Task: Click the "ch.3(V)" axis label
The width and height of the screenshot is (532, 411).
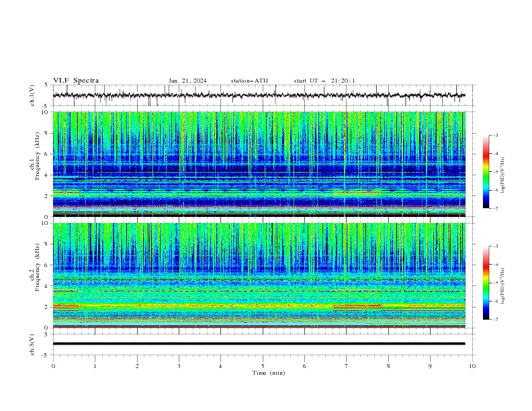Action: click(x=32, y=345)
